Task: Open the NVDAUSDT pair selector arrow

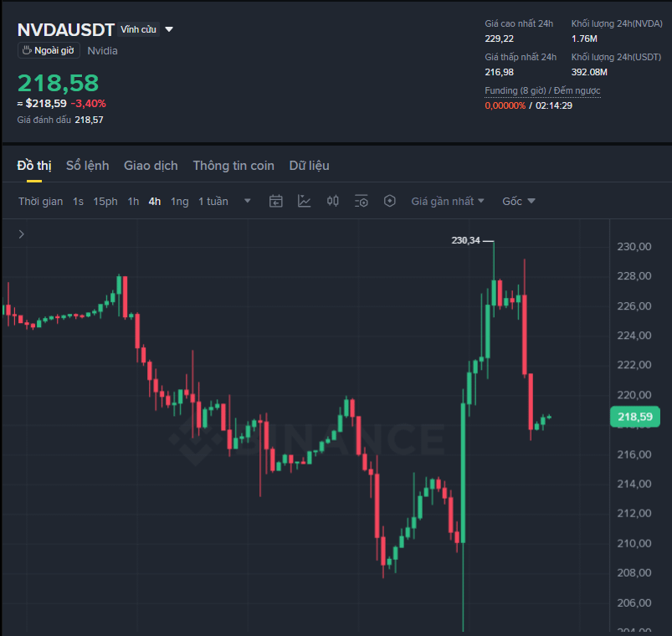Action: 169,29
